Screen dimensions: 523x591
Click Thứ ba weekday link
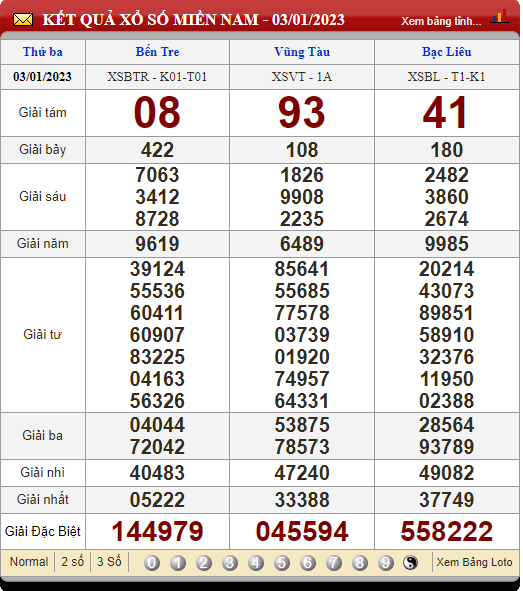pyautogui.click(x=43, y=52)
